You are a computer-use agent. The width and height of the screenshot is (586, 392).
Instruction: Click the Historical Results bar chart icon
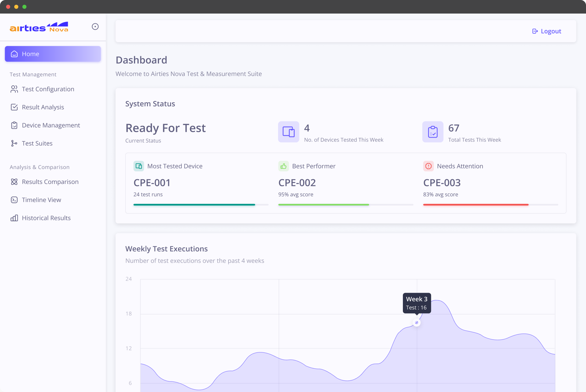(14, 218)
